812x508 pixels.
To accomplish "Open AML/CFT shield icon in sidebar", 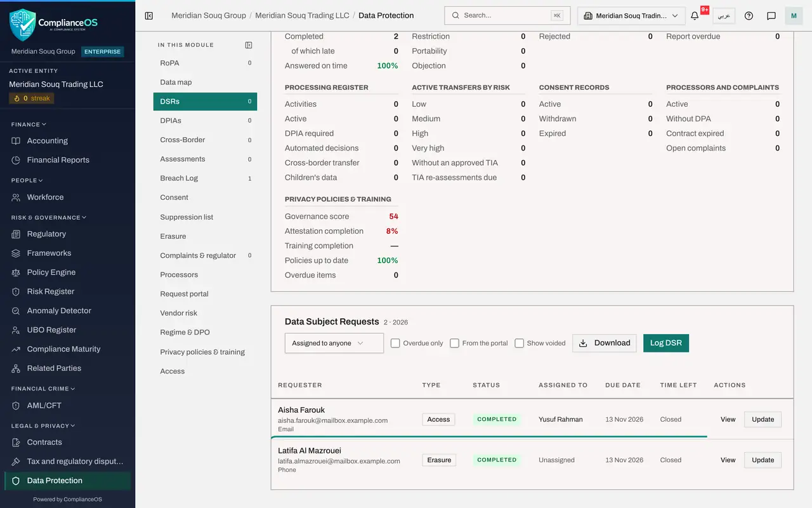I will click(x=16, y=406).
